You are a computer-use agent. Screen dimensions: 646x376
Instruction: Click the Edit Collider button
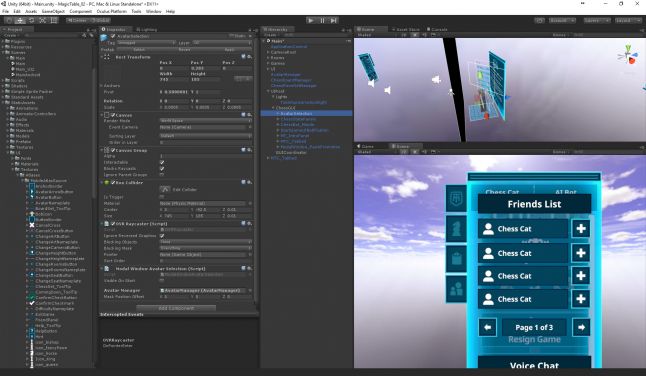click(x=164, y=189)
